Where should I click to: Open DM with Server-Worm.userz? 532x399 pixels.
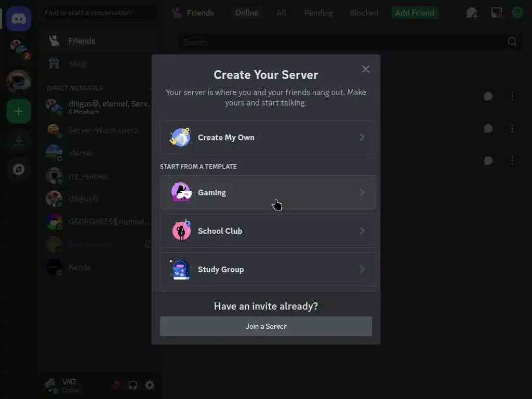pos(100,130)
